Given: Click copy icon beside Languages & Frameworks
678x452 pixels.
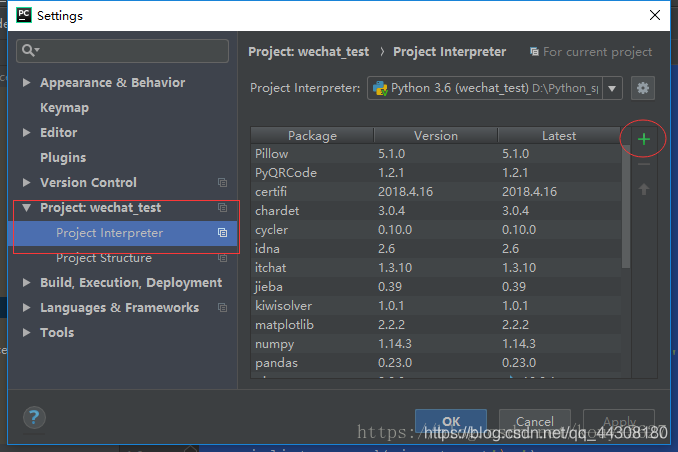Looking at the screenshot, I should coord(222,308).
